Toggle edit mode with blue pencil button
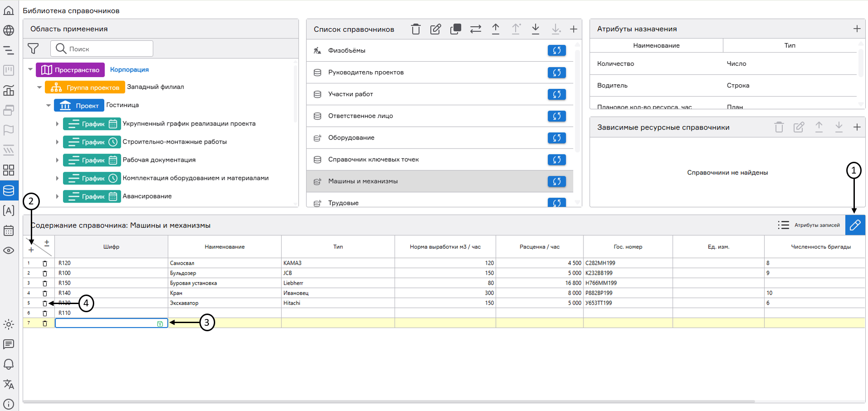The width and height of the screenshot is (868, 411). click(855, 225)
